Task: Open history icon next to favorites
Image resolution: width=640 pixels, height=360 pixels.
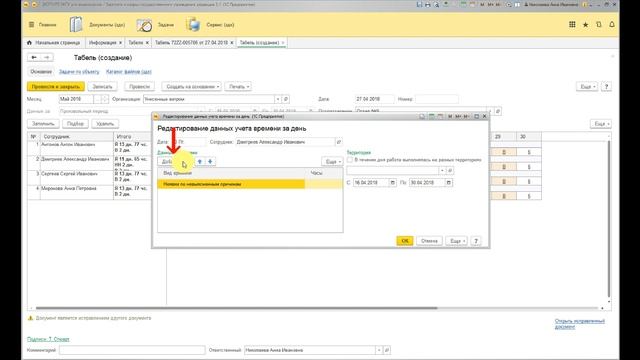Action: click(x=598, y=24)
